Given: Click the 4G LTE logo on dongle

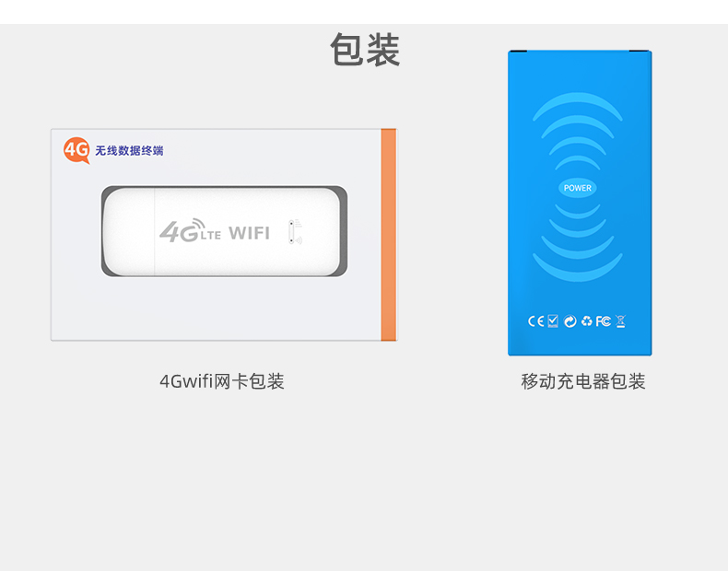Looking at the screenshot, I should click(190, 230).
